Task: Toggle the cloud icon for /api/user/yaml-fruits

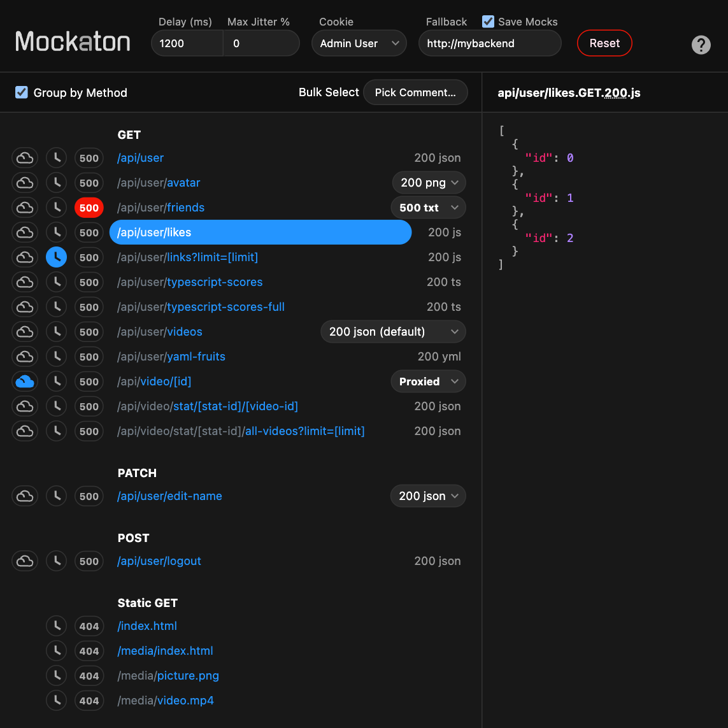Action: [24, 356]
